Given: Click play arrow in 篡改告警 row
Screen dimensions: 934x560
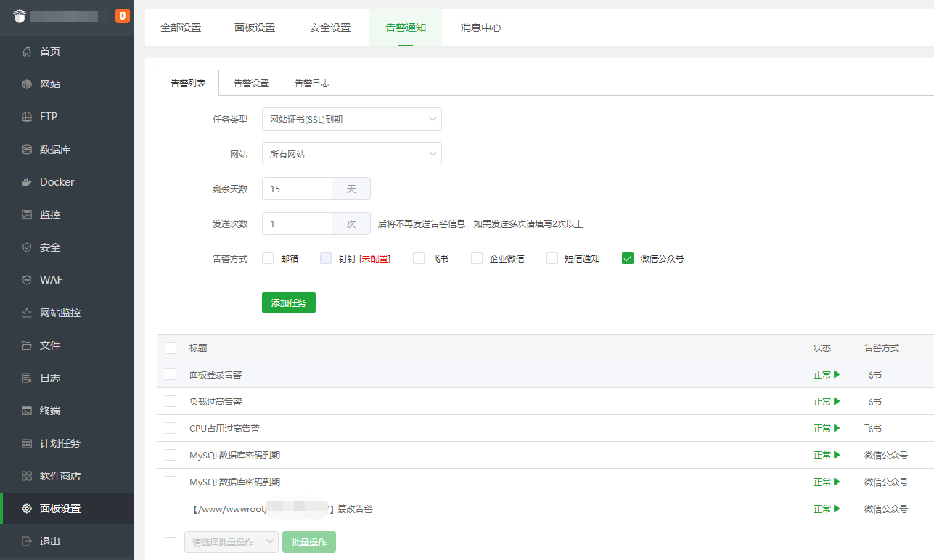Looking at the screenshot, I should click(x=837, y=508).
